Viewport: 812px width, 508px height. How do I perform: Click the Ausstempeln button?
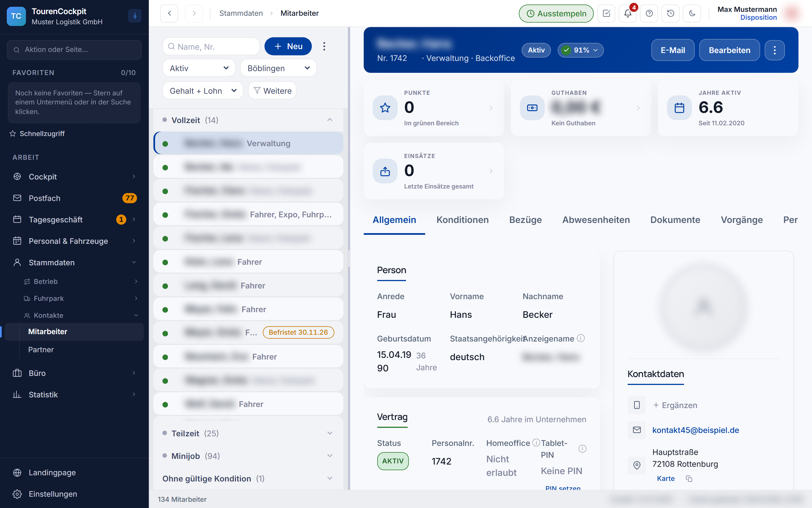[556, 14]
